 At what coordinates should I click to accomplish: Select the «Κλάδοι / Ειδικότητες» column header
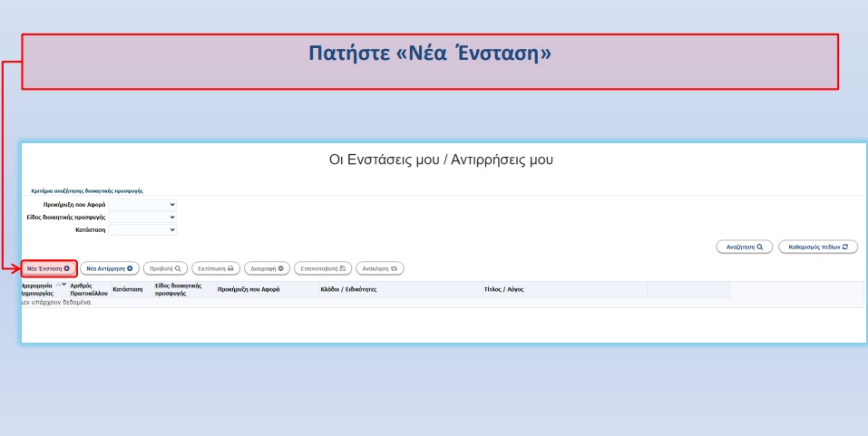tap(348, 289)
